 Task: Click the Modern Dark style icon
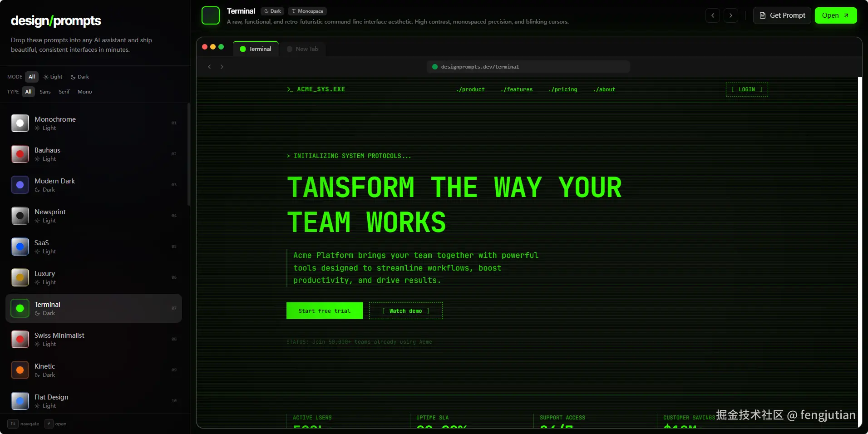pyautogui.click(x=20, y=185)
